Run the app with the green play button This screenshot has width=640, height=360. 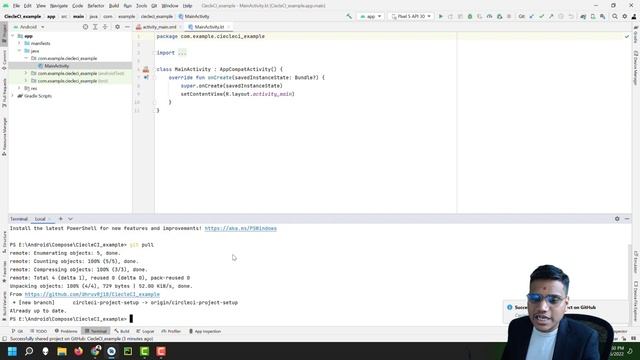click(441, 16)
